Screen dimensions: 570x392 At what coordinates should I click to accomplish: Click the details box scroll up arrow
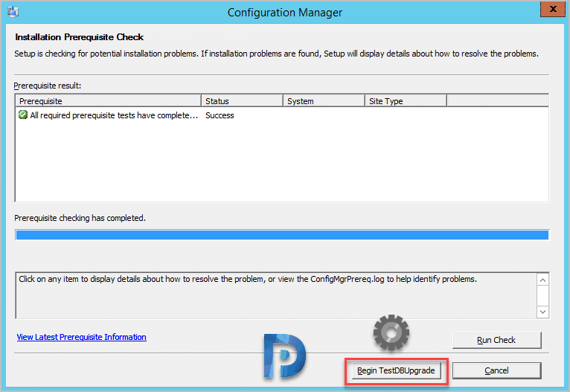[x=542, y=280]
